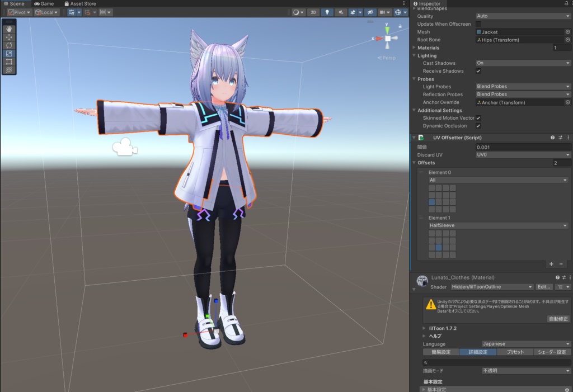
Task: Select the Rotate tool
Action: 9,45
